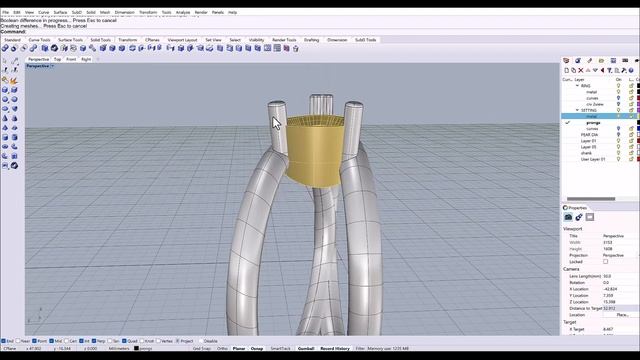Screen dimensions: 640x360
Task: Toggle Planar in status bar
Action: point(239,349)
